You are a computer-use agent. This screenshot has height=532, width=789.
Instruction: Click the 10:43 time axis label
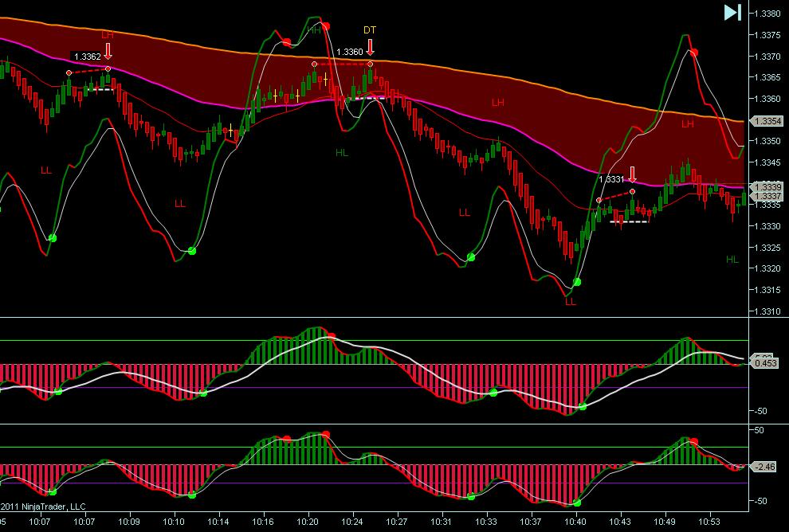click(x=619, y=522)
